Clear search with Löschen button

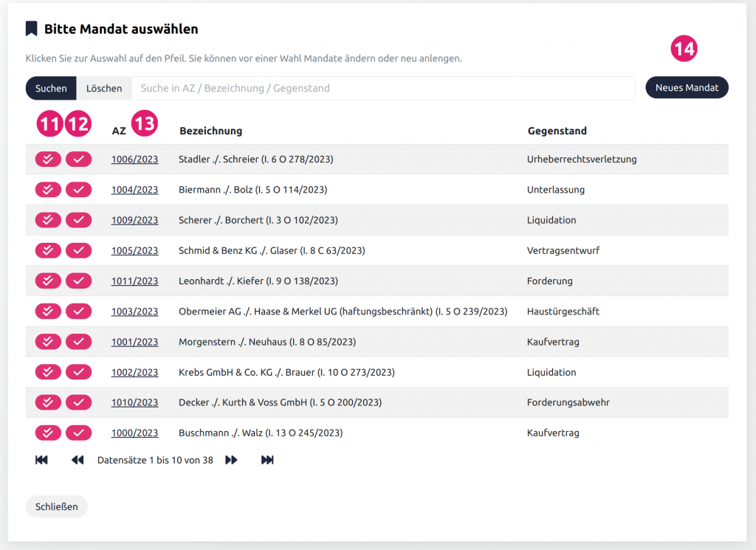(104, 88)
